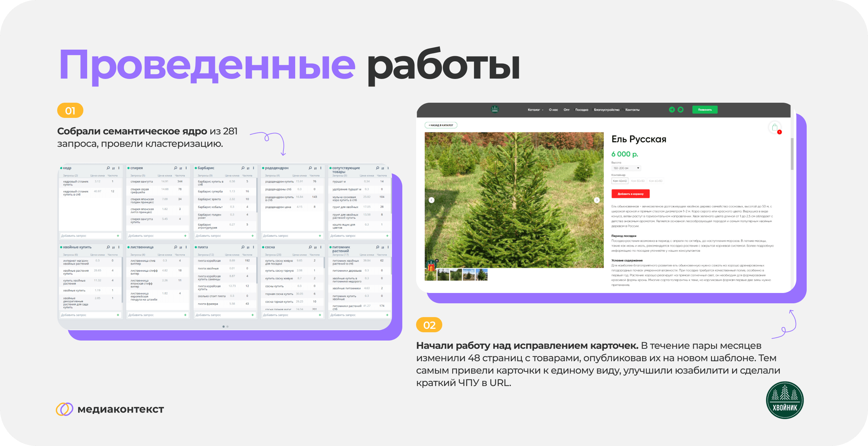Click the green Позвонить button
The image size is (868, 446).
click(705, 110)
